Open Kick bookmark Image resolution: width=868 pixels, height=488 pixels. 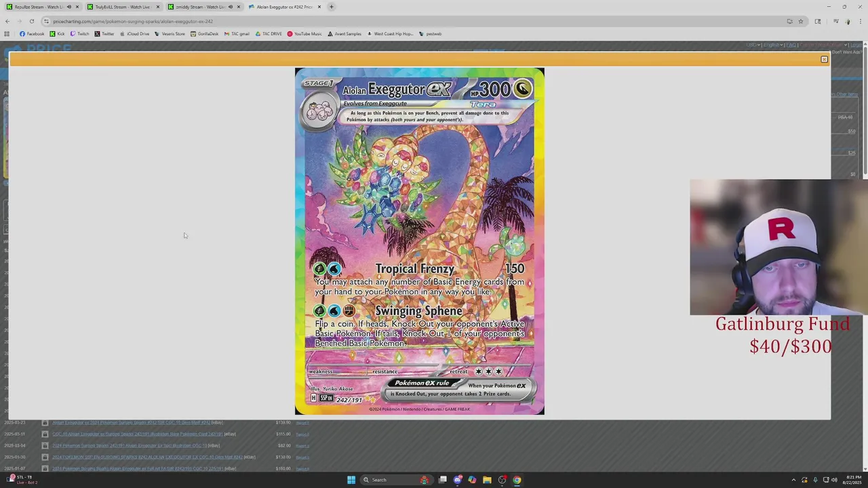[57, 34]
